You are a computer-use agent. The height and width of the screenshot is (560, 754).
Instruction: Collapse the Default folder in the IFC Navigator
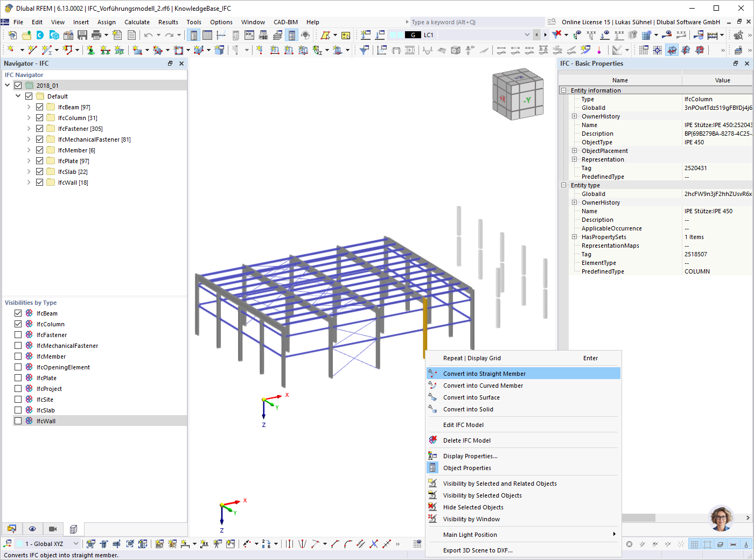coord(18,96)
